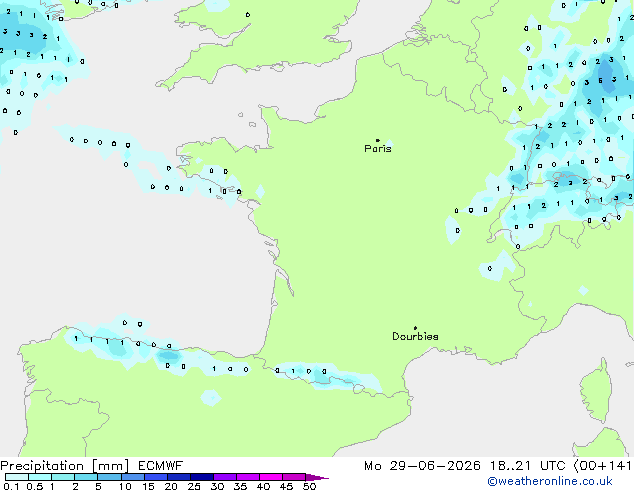
Task: Click the ECMWF model label
Action: (161, 466)
